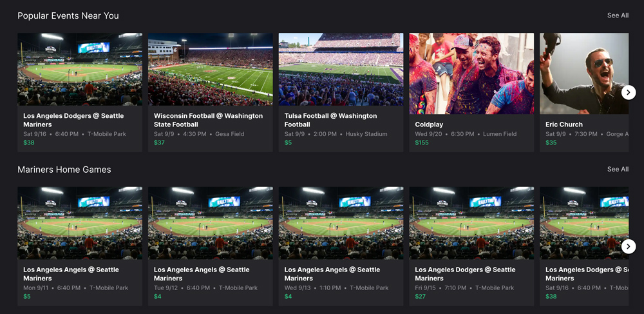The width and height of the screenshot is (644, 314).
Task: Click the Mariners Home Games heading
Action: [x=64, y=170]
